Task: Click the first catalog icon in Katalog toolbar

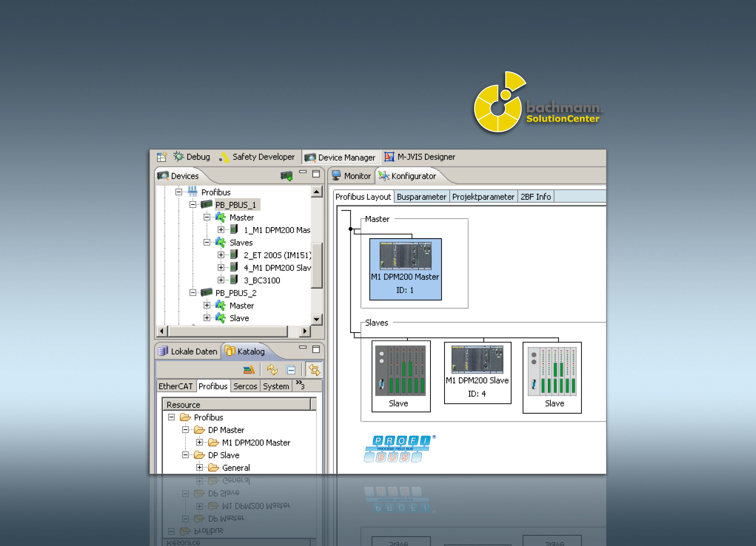Action: pyautogui.click(x=249, y=370)
